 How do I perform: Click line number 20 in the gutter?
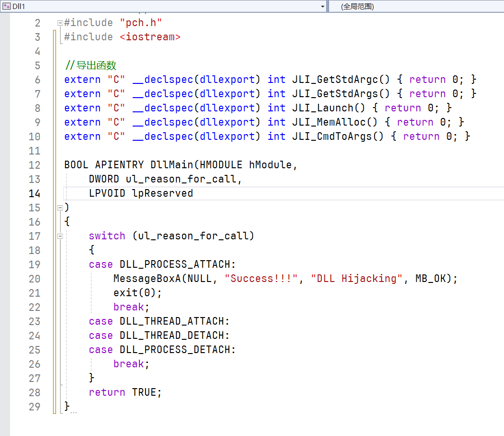35,279
